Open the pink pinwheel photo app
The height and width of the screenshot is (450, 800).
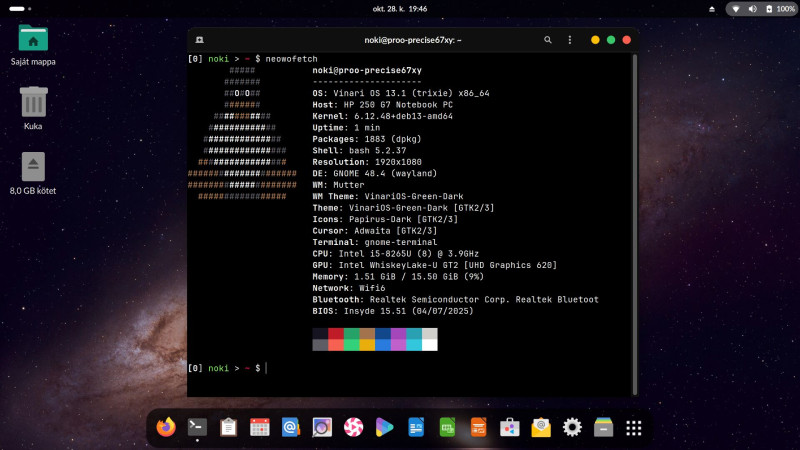click(353, 427)
